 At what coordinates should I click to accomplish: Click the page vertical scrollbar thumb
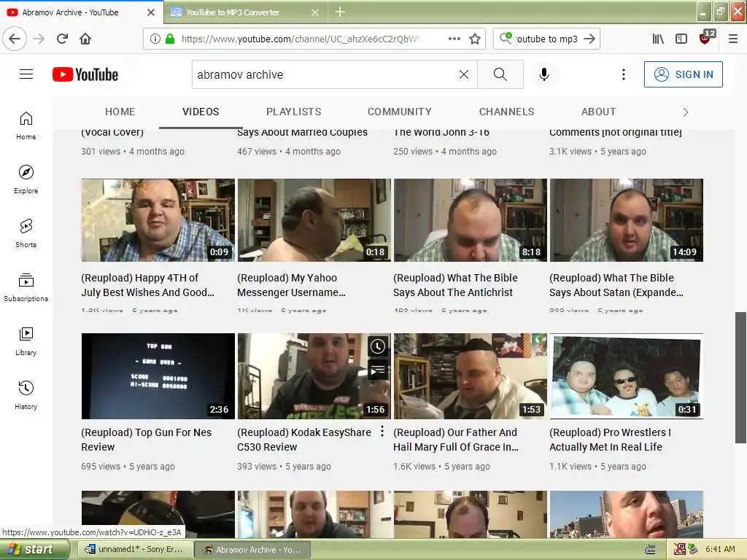[740, 378]
